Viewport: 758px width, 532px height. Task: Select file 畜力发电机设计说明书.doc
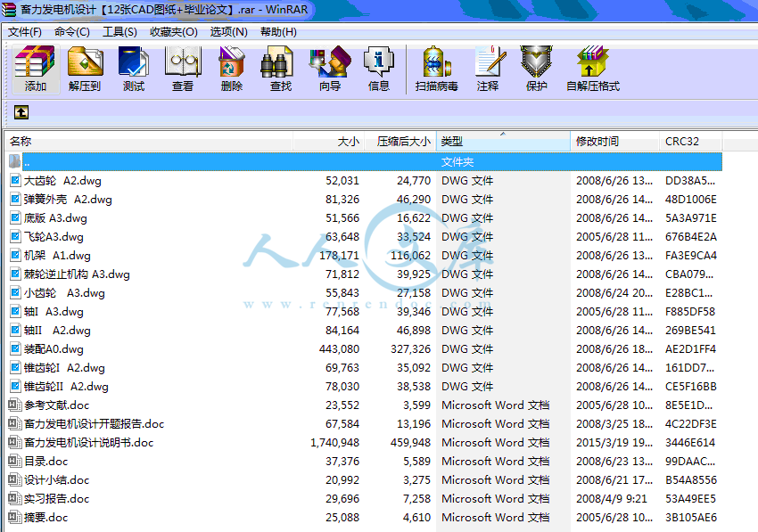[x=89, y=443]
